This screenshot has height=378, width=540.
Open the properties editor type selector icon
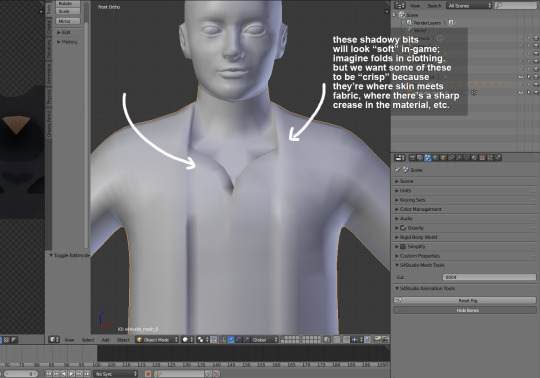tap(399, 158)
